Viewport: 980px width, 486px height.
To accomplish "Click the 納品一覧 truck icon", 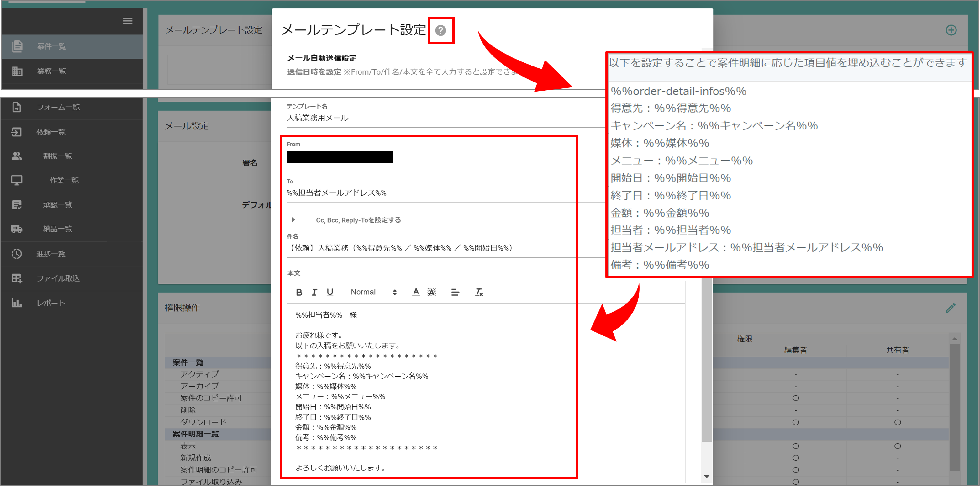I will click(16, 229).
